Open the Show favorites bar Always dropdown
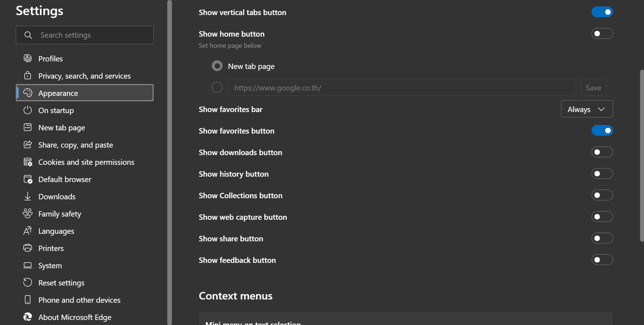 587,109
